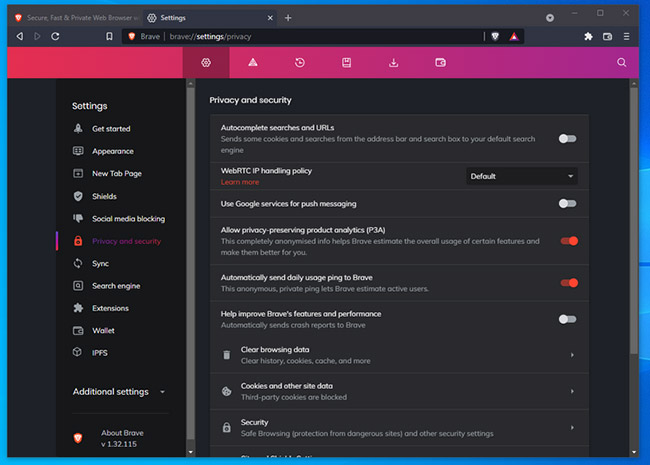Search settings with the magnifier icon

pos(621,63)
